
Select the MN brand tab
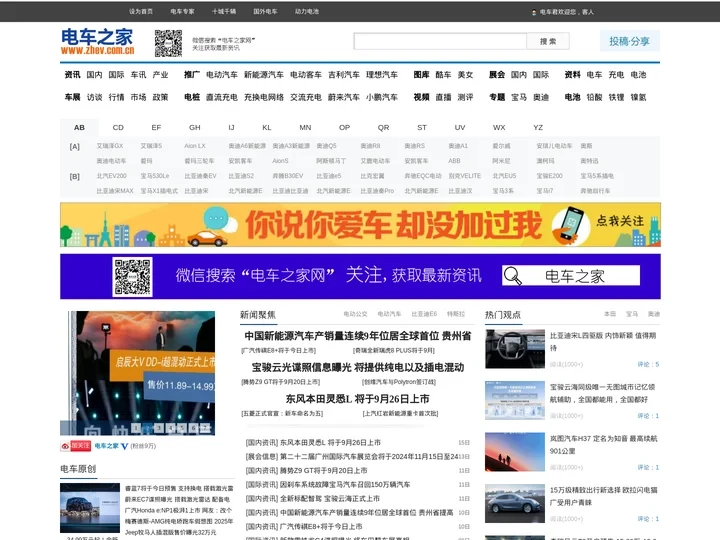click(x=305, y=128)
